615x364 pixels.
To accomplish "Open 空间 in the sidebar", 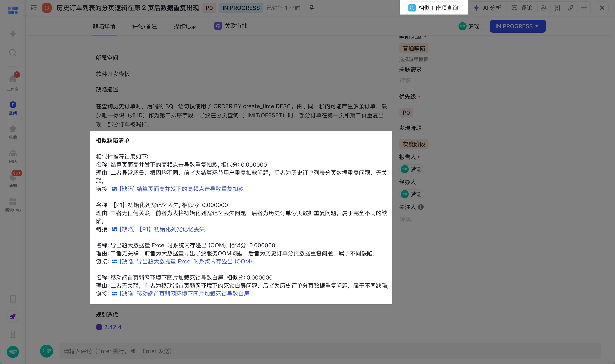I will pyautogui.click(x=13, y=108).
